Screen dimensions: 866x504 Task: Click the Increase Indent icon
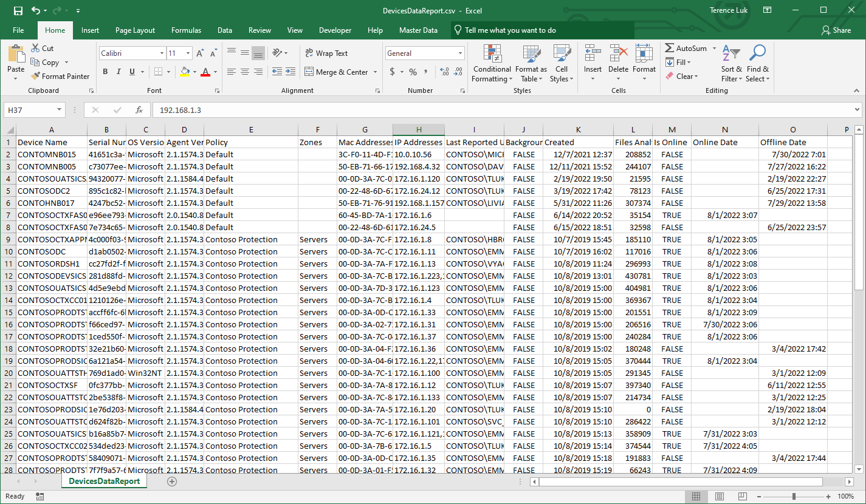(290, 72)
